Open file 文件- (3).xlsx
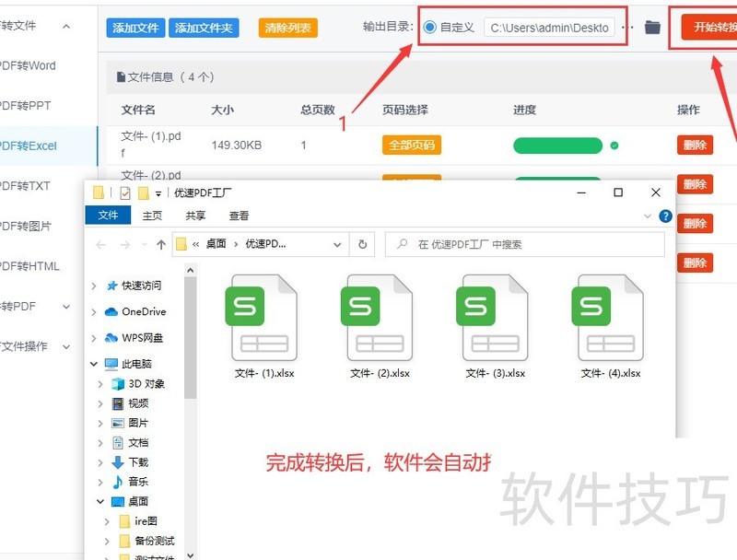 (495, 328)
